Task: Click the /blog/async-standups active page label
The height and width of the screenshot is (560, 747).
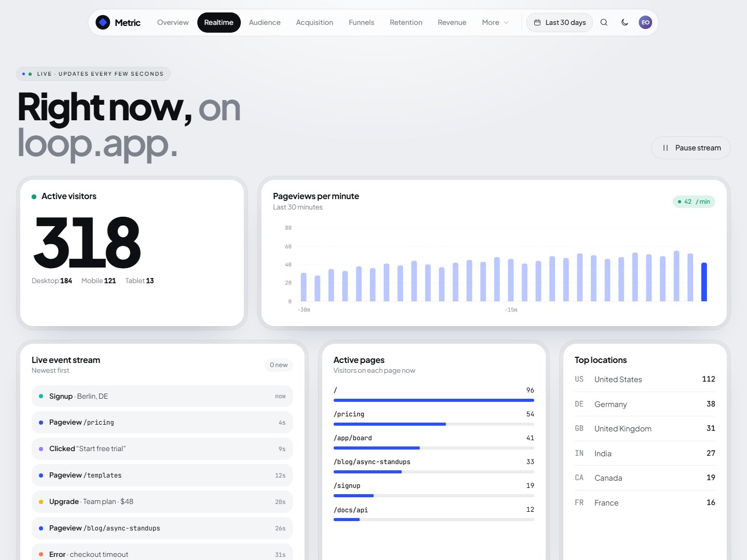Action: pos(372,462)
